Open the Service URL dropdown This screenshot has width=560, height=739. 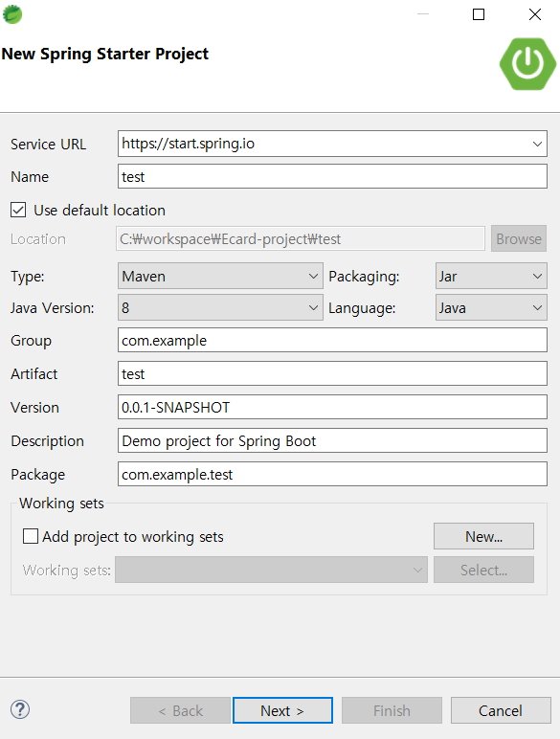(537, 144)
